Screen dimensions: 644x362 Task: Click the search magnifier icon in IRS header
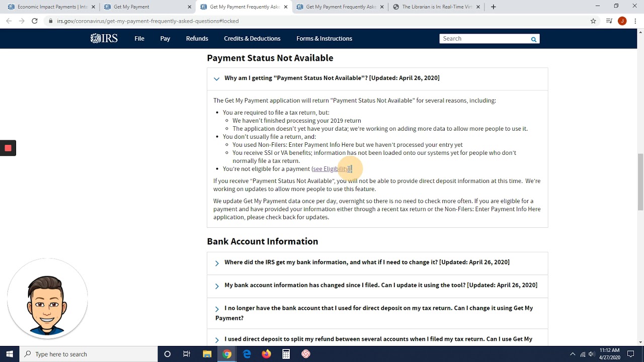[533, 39]
